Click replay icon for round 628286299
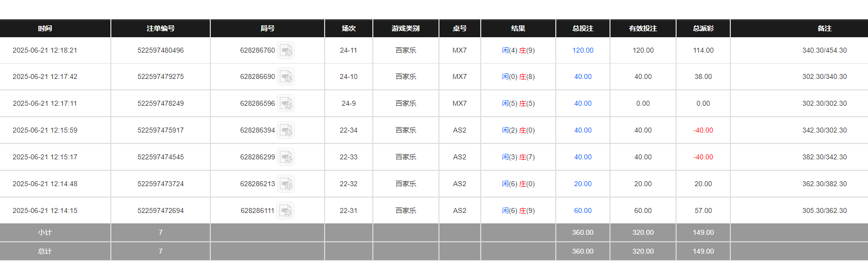The width and height of the screenshot is (868, 276). 286,157
